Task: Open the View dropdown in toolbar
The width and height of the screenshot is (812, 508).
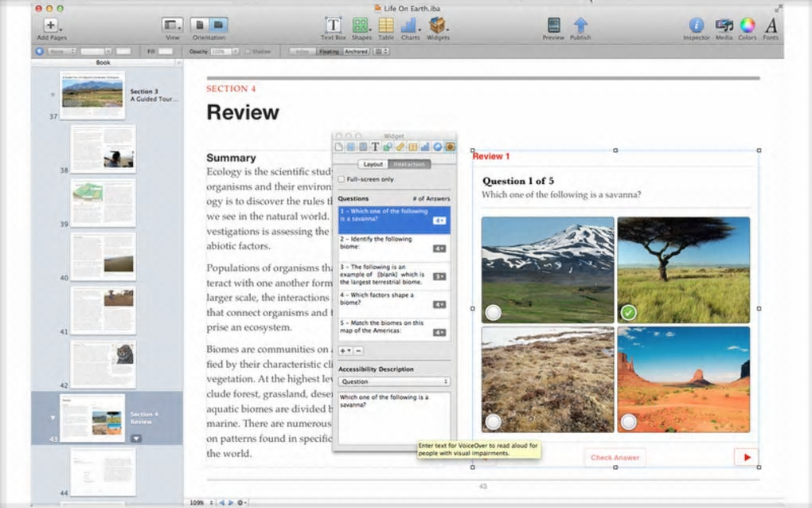Action: point(173,25)
